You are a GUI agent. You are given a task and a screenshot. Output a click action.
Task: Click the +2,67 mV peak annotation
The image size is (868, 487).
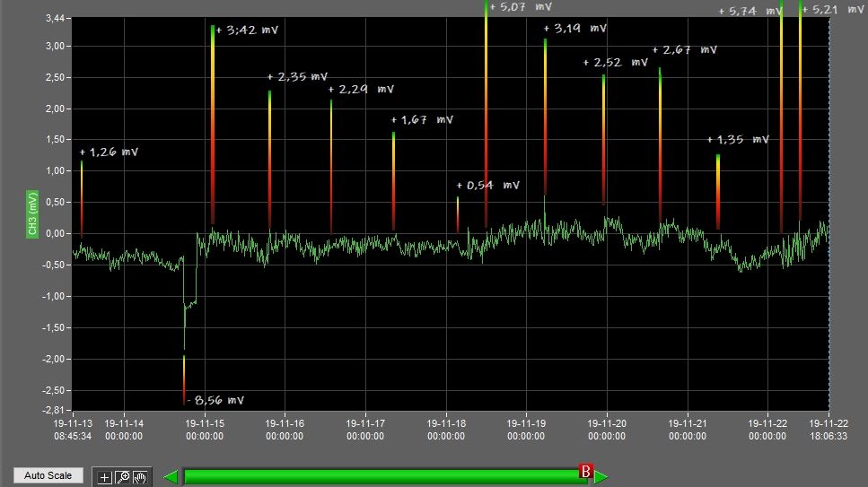coord(684,50)
